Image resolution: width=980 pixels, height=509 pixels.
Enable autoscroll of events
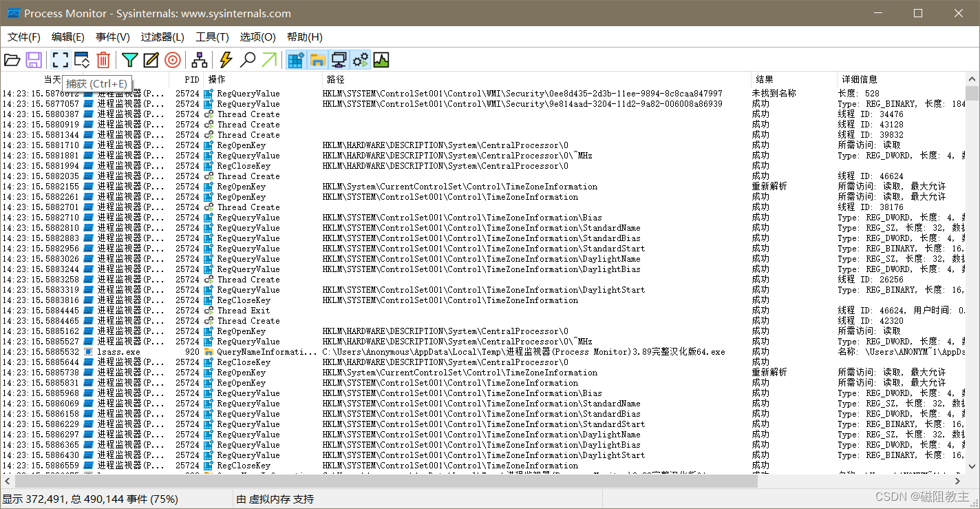pyautogui.click(x=81, y=60)
